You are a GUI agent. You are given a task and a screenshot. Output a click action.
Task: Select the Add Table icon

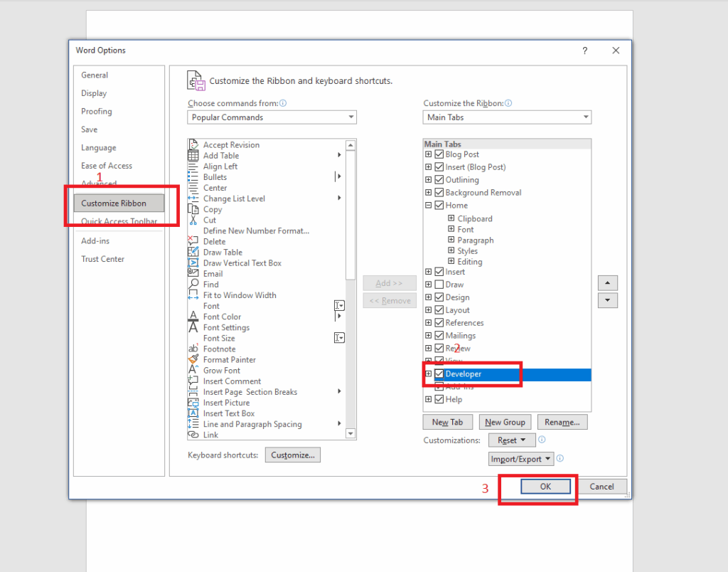pos(193,155)
